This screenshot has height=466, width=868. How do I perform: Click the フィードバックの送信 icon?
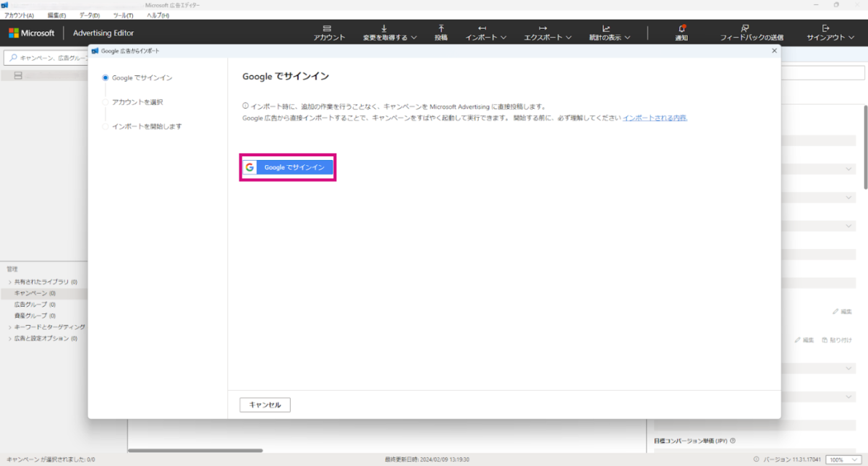pyautogui.click(x=745, y=28)
